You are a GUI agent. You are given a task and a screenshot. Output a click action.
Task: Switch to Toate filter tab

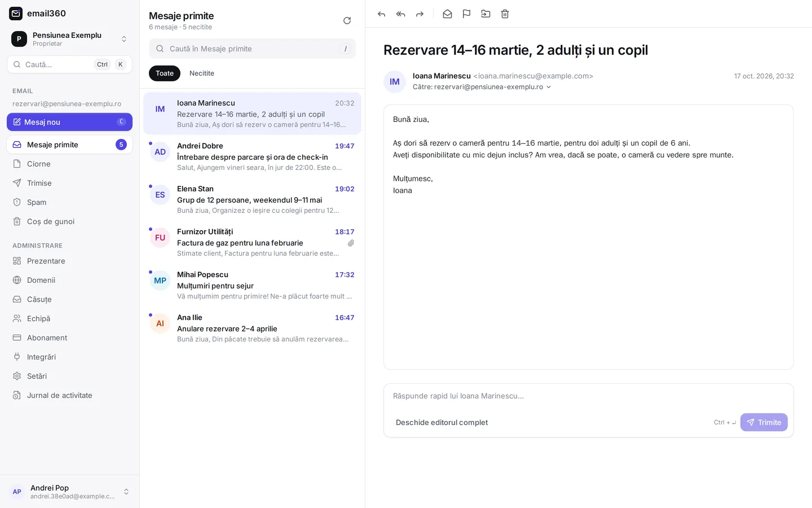point(165,73)
